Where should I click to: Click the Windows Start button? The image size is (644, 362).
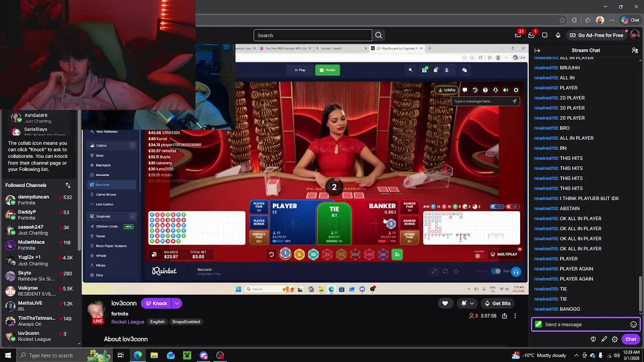tap(8, 355)
